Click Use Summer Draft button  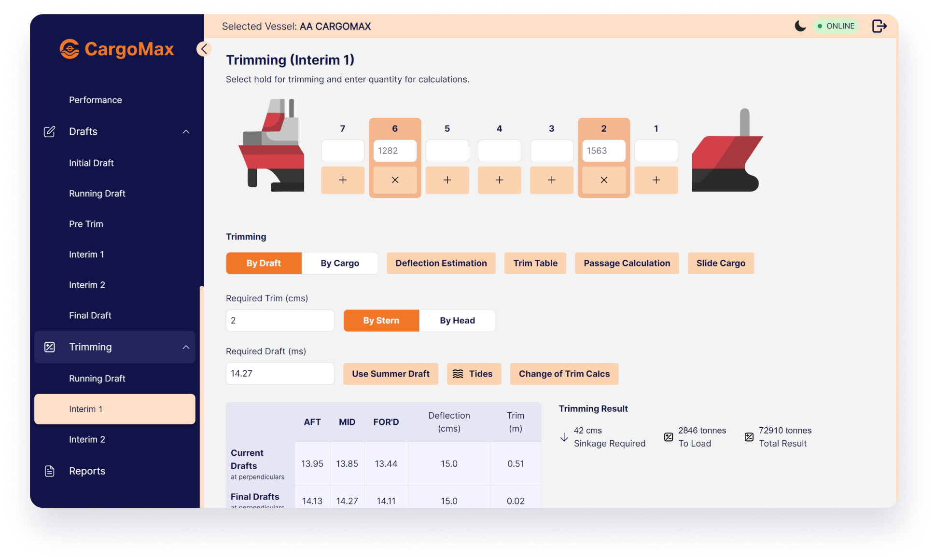(x=391, y=374)
